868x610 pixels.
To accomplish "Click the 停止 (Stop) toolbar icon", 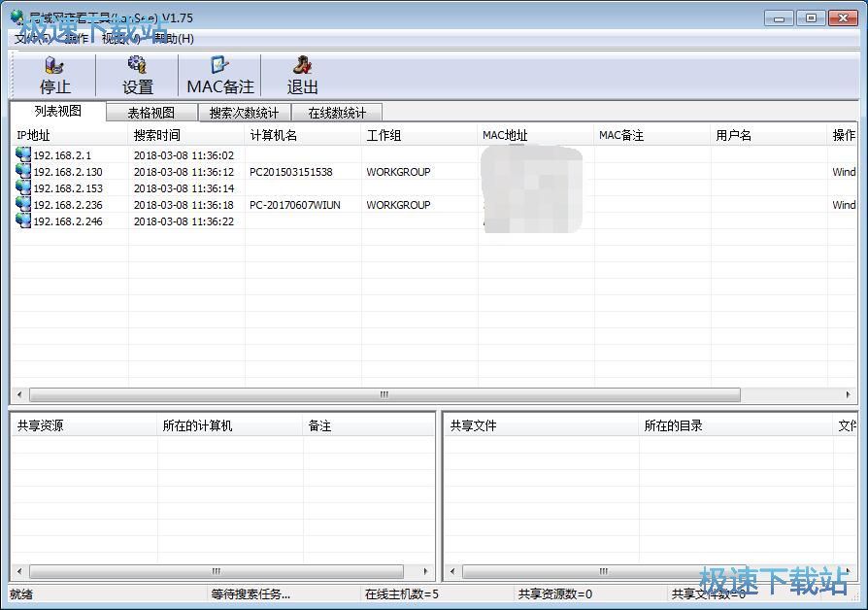I will [54, 65].
